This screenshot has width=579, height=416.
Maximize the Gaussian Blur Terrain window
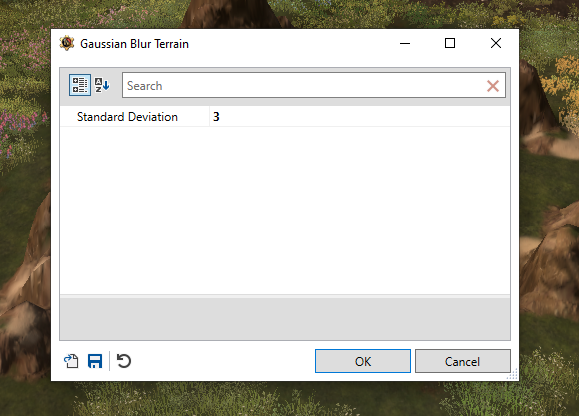point(450,44)
